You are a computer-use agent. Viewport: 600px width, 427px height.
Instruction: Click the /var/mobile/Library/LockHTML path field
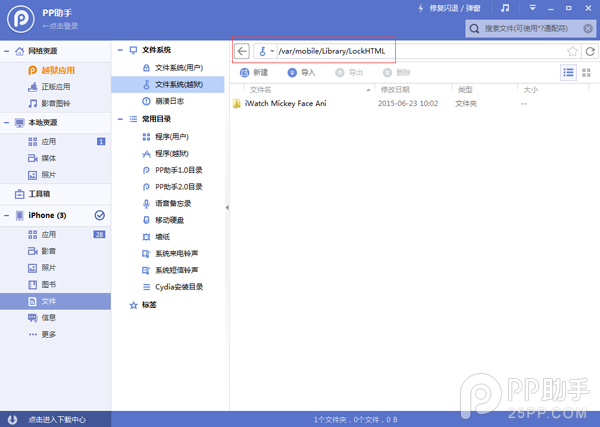pyautogui.click(x=421, y=51)
